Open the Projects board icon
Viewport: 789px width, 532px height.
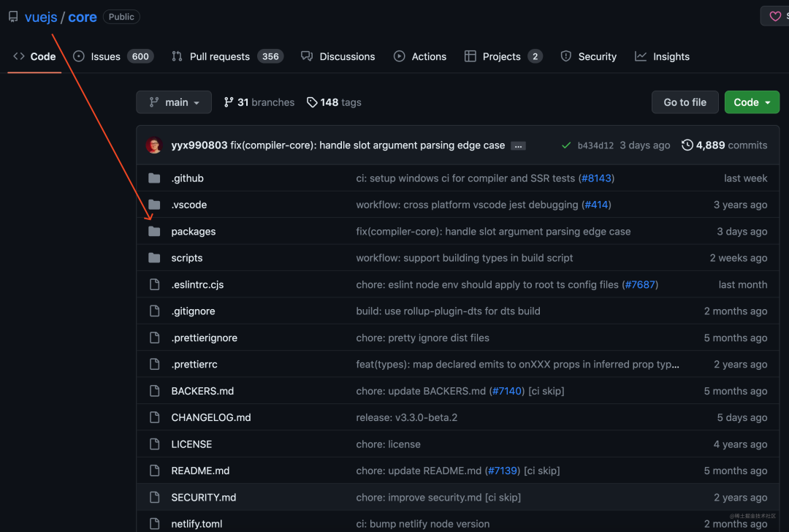[x=470, y=56]
